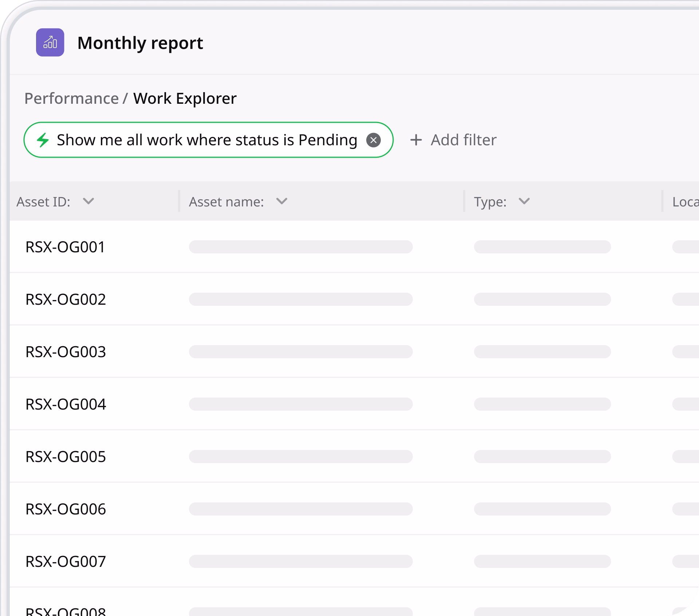Remove the Pending status filter (x icon)
This screenshot has height=616, width=699.
[x=373, y=140]
